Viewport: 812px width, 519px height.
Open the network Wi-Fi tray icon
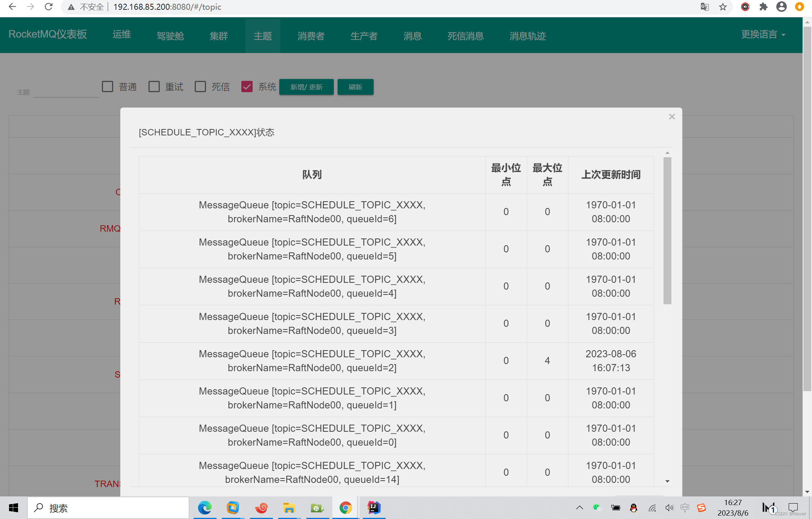click(652, 508)
